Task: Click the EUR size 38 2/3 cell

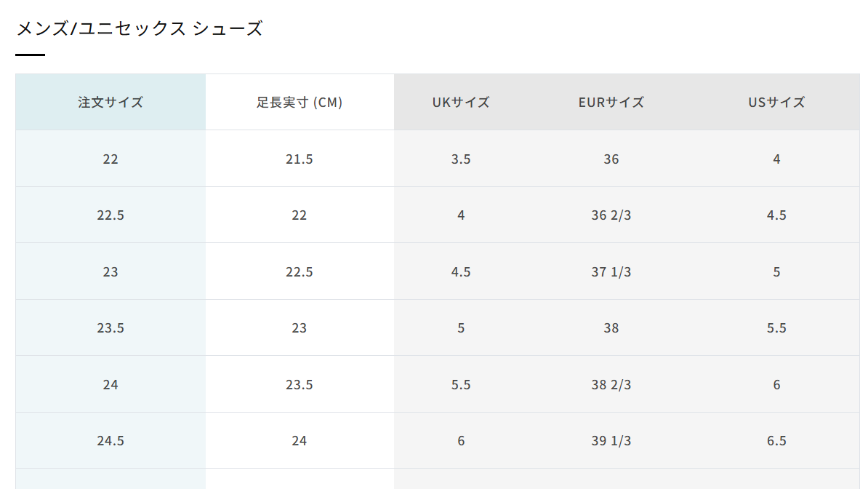Action: [611, 385]
